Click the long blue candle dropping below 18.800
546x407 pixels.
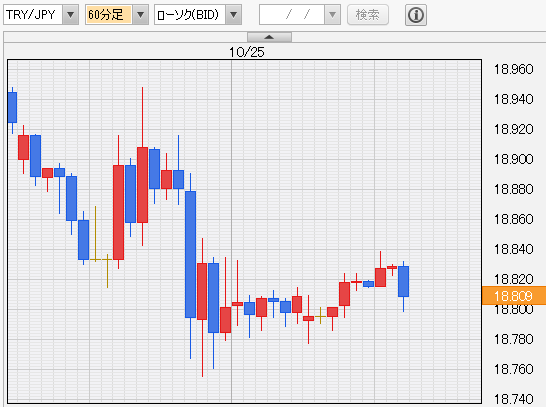pos(190,254)
